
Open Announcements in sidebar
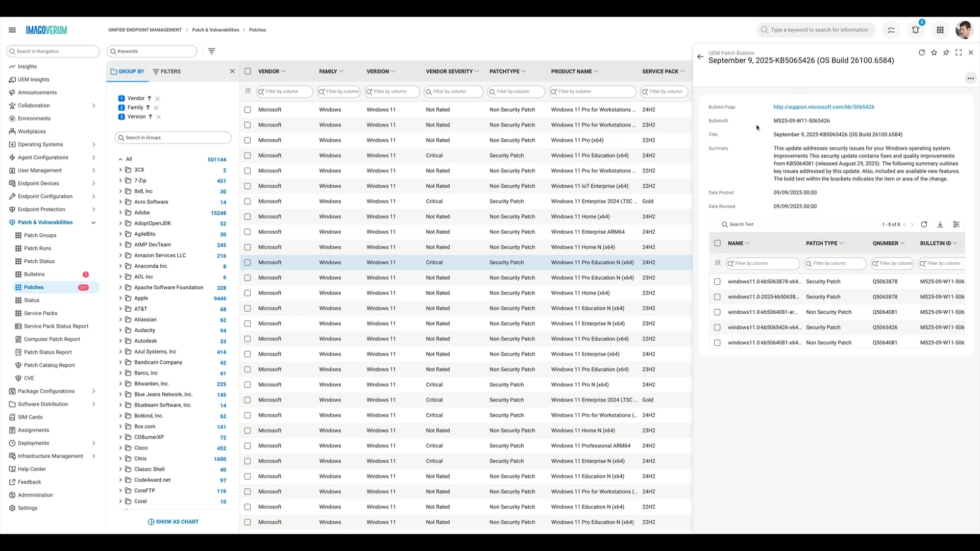click(x=37, y=93)
